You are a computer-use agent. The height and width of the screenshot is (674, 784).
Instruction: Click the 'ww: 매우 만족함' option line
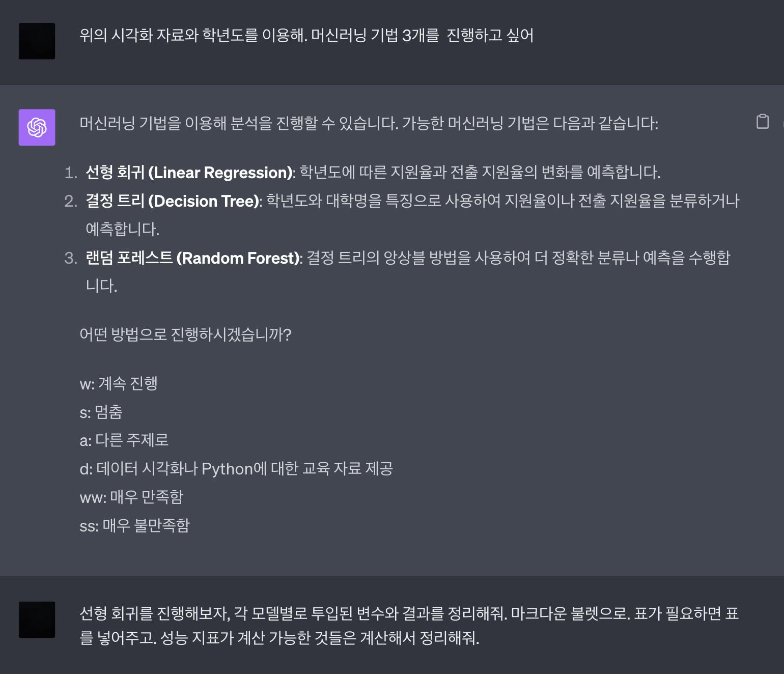coord(131,497)
